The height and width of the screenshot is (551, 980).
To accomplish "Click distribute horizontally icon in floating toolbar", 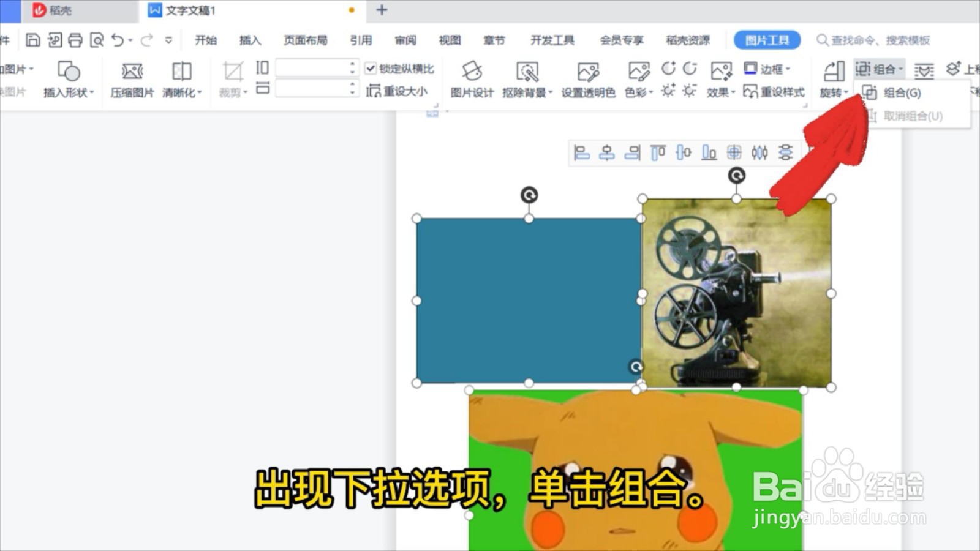I will 759,152.
